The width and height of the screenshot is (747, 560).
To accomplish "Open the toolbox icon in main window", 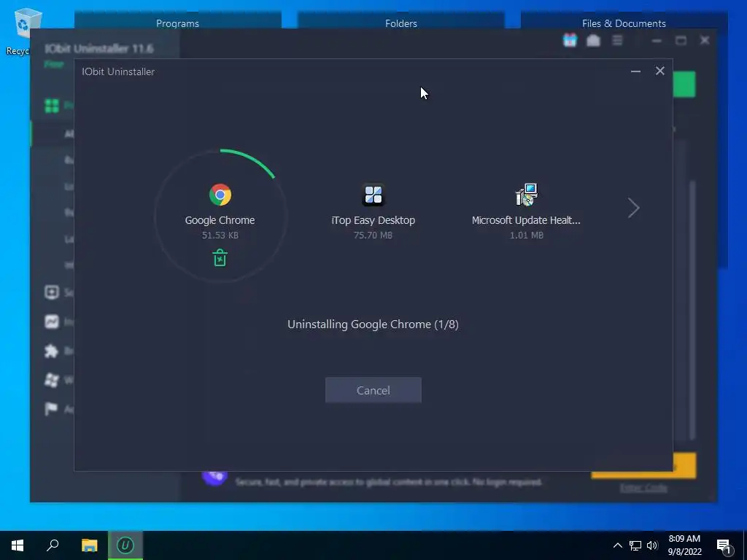I will pos(593,41).
